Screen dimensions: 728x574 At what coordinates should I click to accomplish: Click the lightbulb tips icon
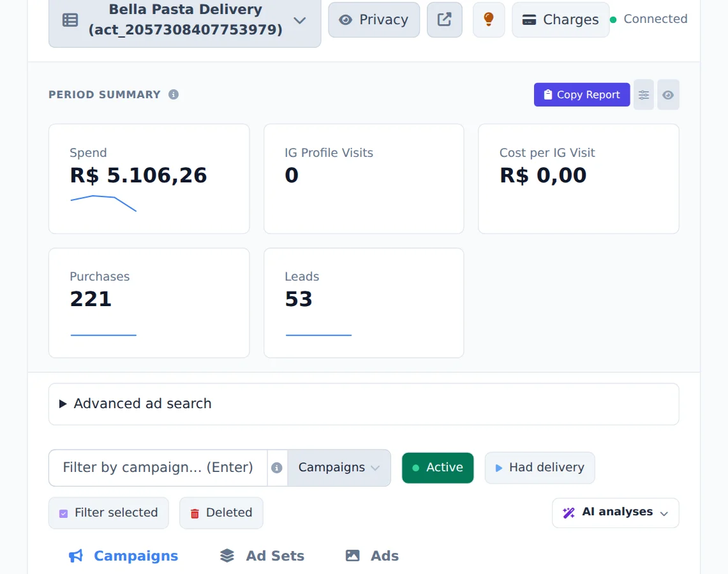tap(489, 20)
